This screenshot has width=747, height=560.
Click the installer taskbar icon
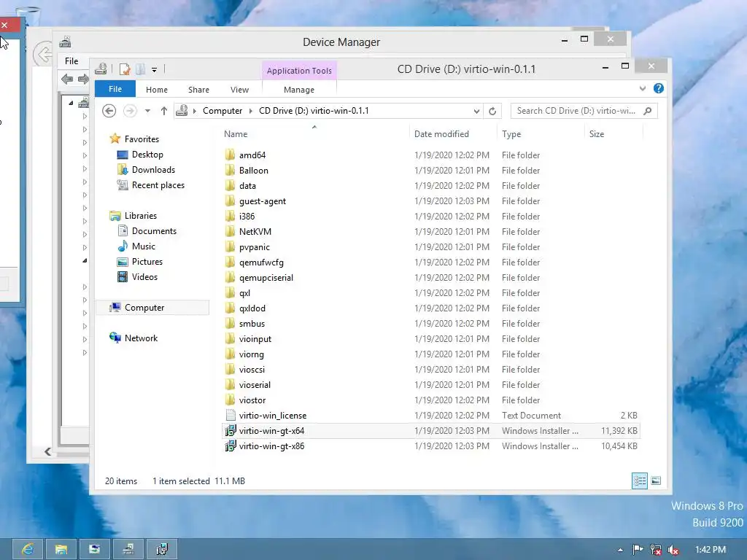point(162,549)
